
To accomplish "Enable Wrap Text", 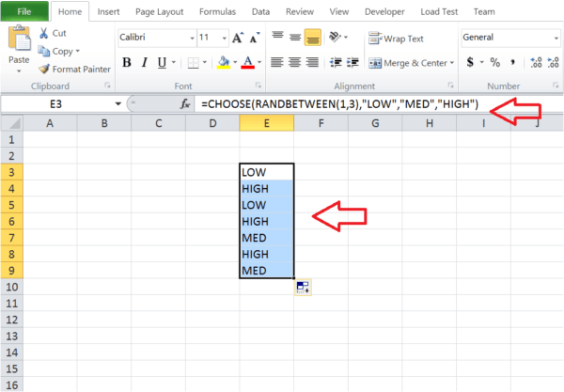I will (396, 39).
